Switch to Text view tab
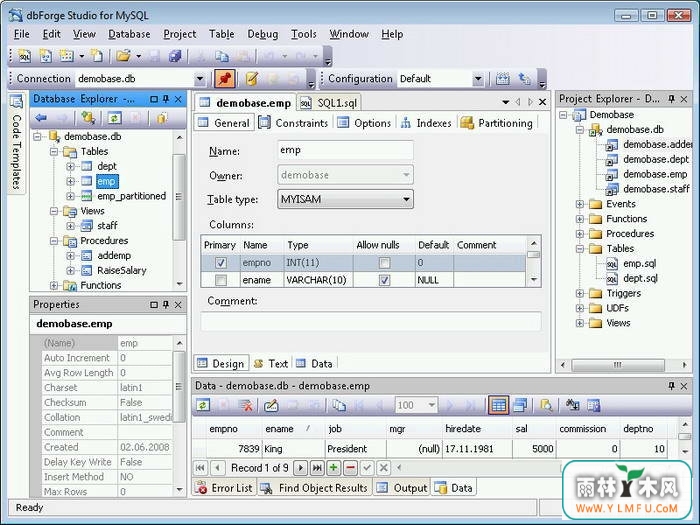The image size is (700, 525). click(271, 364)
